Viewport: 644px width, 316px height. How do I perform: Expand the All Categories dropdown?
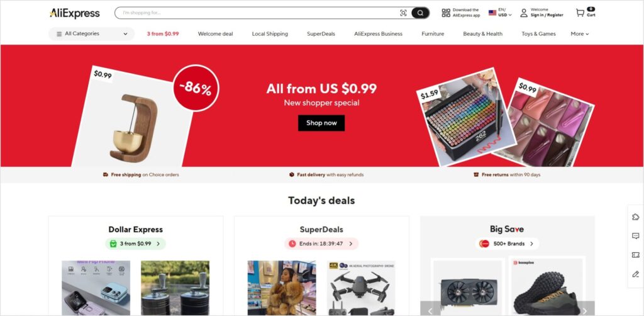tap(92, 34)
